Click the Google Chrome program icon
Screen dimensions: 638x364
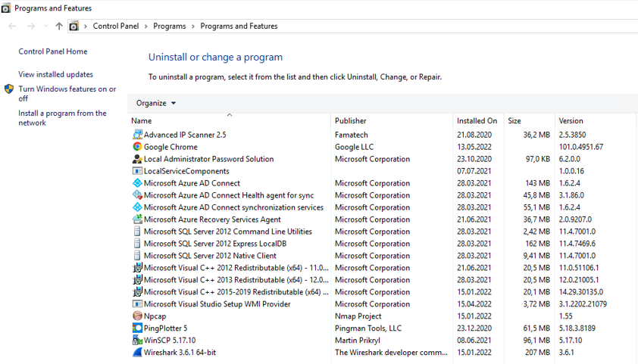pos(138,147)
